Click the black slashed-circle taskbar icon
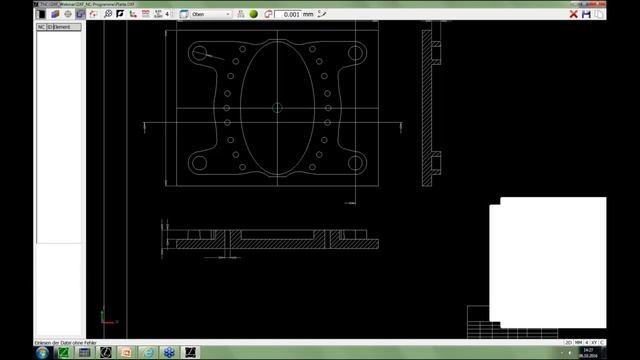 coord(106,353)
